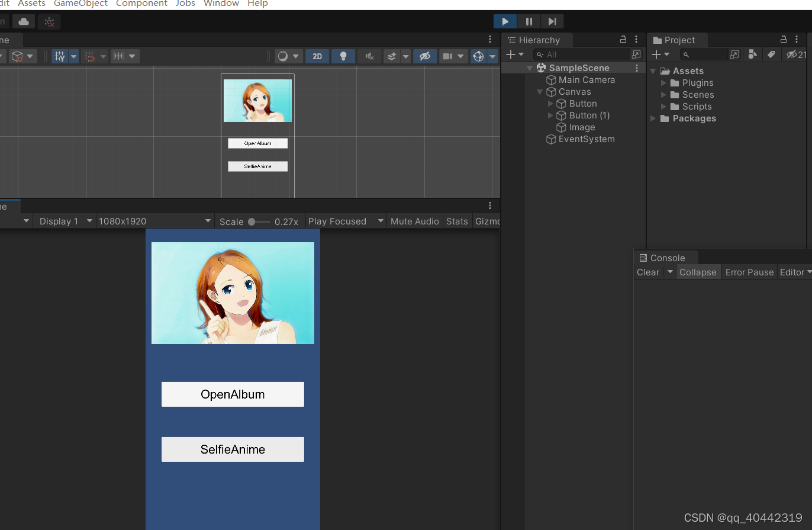The image size is (812, 530).
Task: Toggle scene audio mute icon
Action: pyautogui.click(x=369, y=56)
